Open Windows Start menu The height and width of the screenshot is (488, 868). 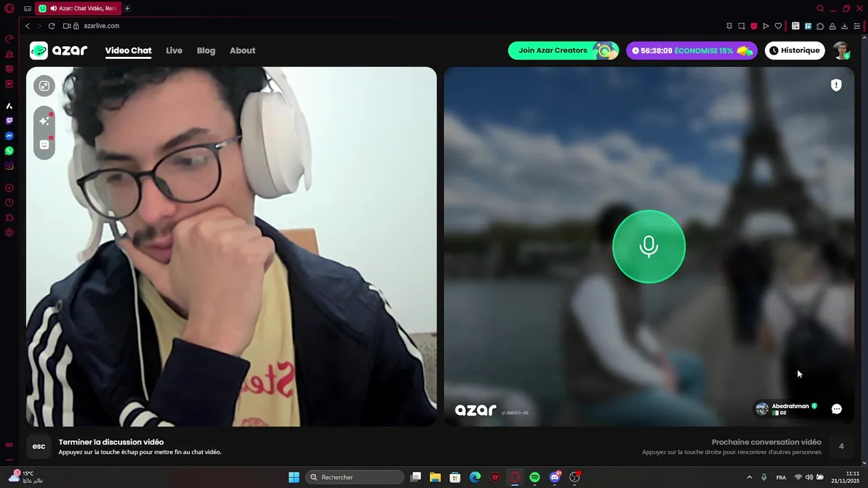coord(294,477)
